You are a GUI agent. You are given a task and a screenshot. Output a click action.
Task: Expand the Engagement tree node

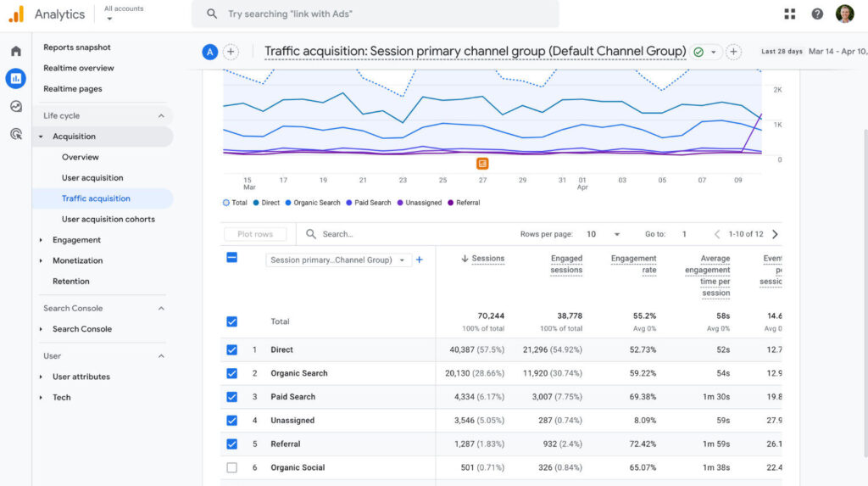coord(41,240)
